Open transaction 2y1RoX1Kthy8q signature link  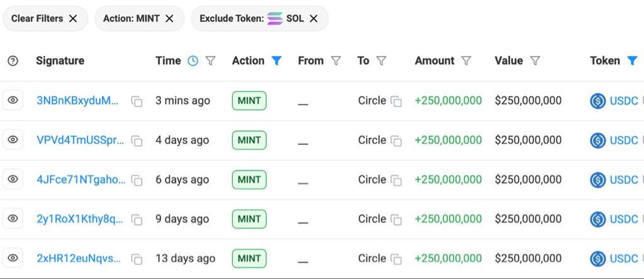pos(80,219)
